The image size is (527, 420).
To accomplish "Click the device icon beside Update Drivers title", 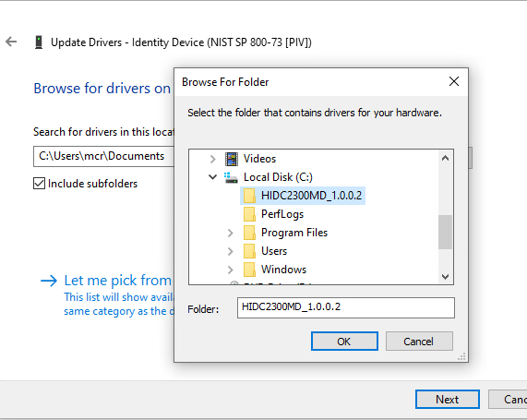I will pos(39,42).
